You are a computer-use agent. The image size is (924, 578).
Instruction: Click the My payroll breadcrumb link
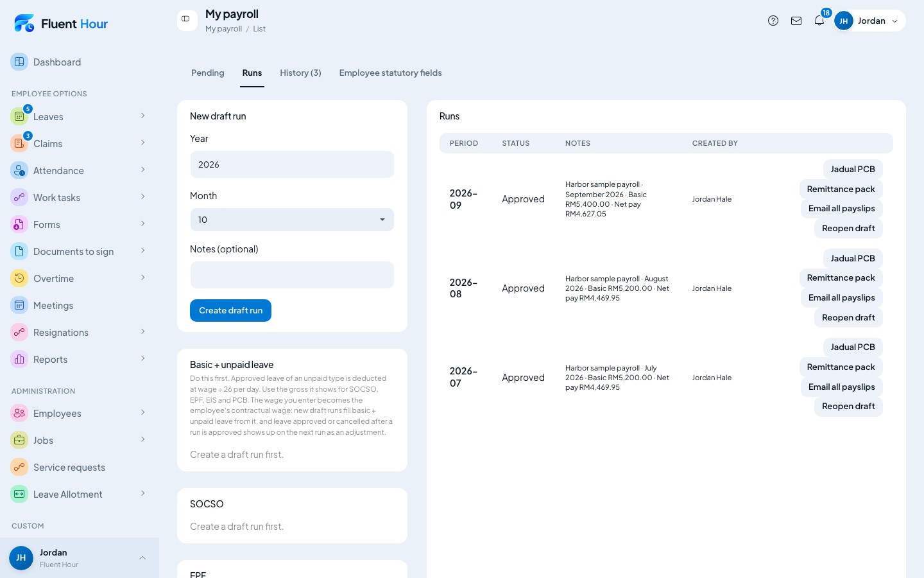pos(223,29)
